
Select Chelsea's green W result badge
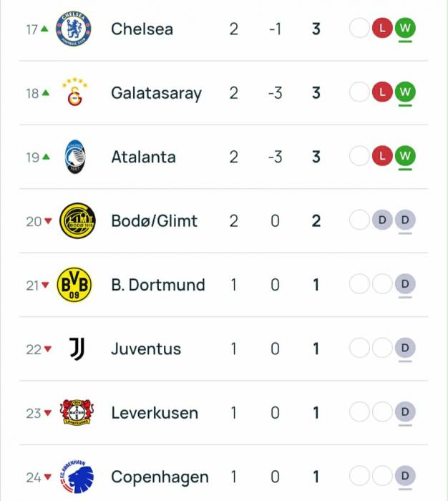coord(405,29)
